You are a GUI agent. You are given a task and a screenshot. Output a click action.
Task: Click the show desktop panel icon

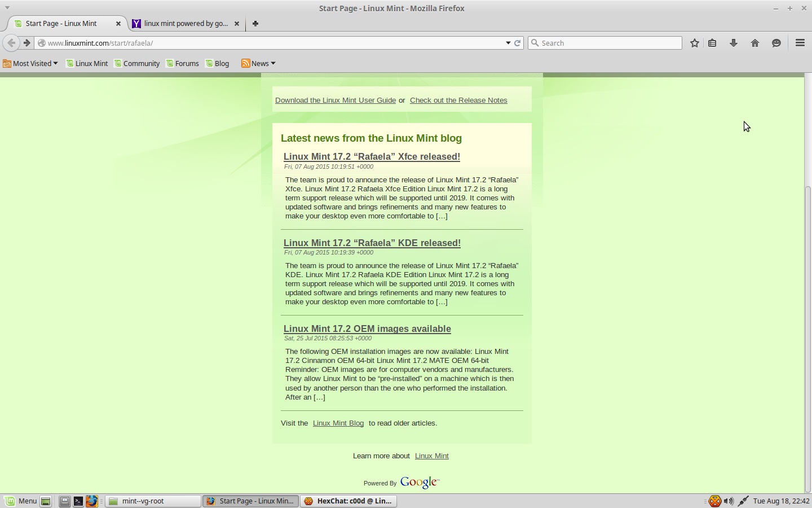[x=46, y=501]
